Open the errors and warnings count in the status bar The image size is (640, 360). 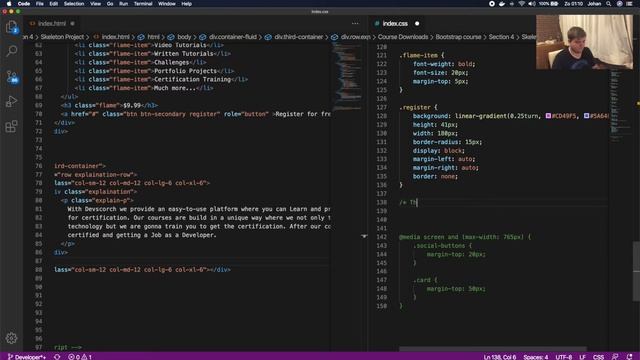coord(80,357)
